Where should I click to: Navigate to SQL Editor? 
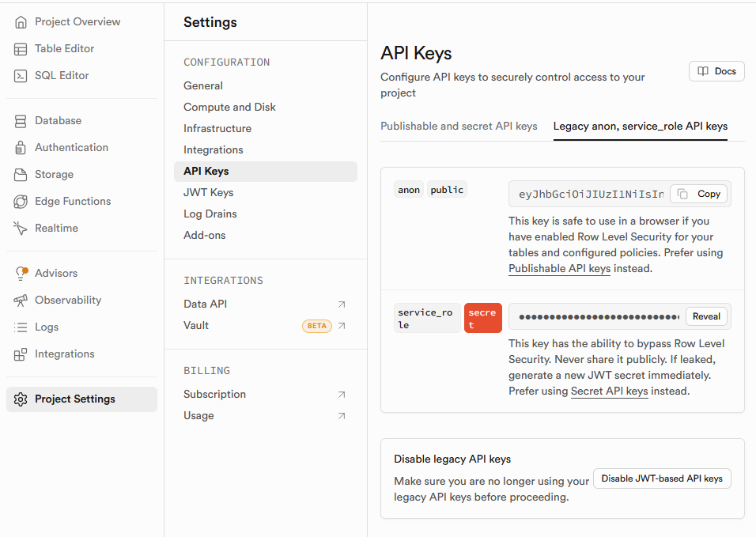pyautogui.click(x=62, y=76)
